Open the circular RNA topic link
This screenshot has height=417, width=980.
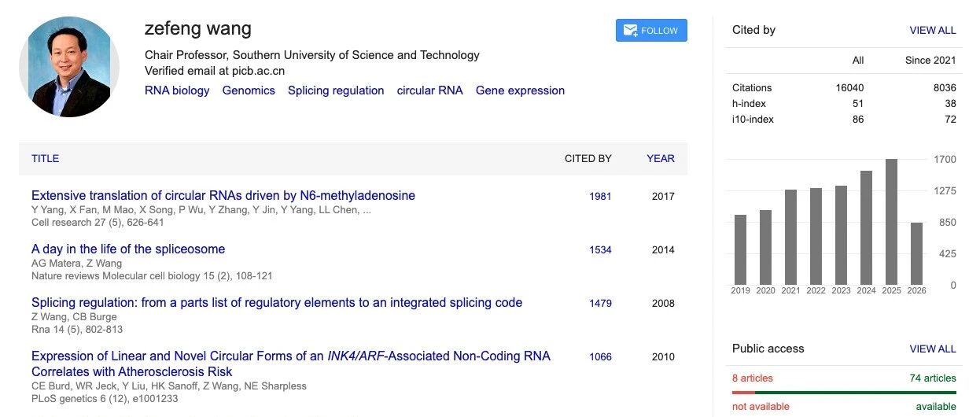429,90
